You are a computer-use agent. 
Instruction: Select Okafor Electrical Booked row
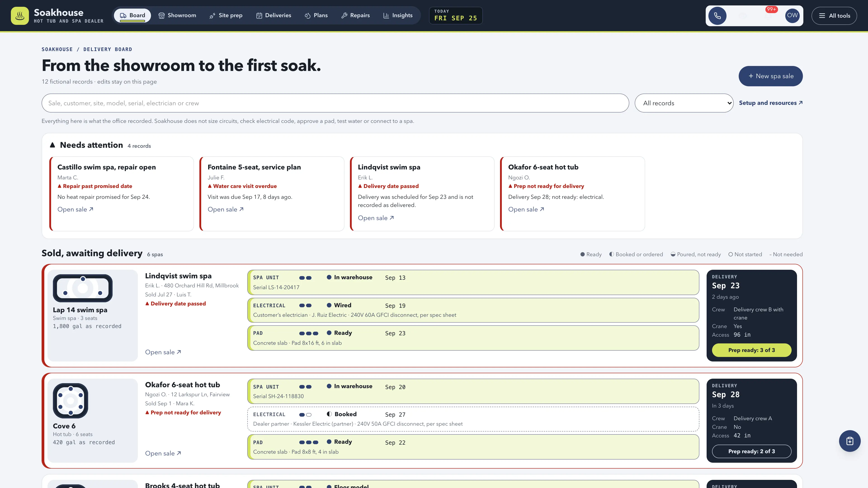473,419
